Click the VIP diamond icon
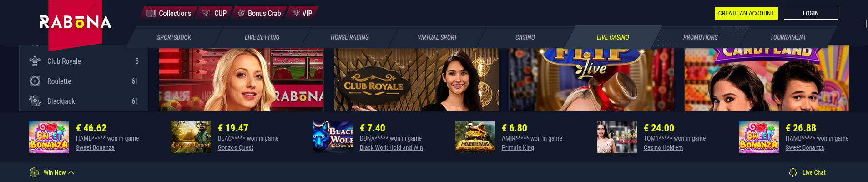Screen dimensions: 868x182 [x=296, y=13]
